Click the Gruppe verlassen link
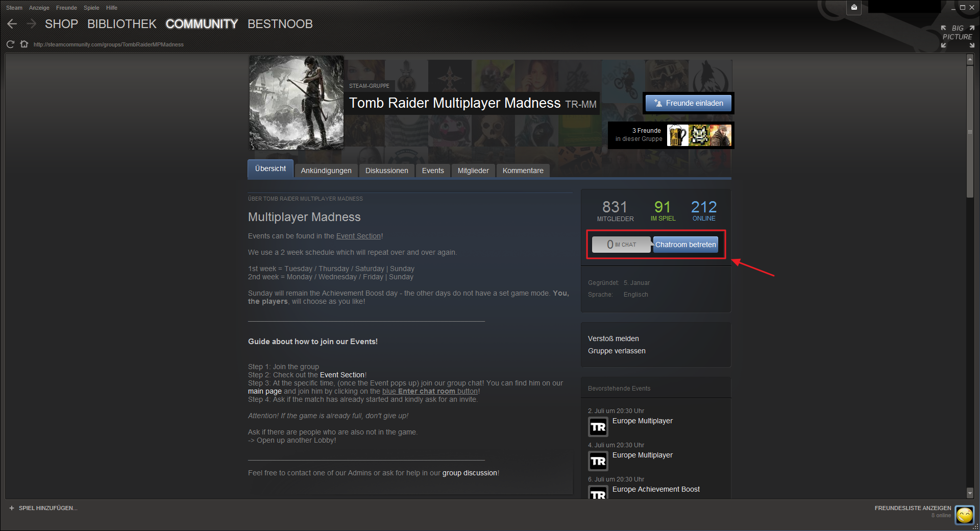980x531 pixels. tap(617, 351)
